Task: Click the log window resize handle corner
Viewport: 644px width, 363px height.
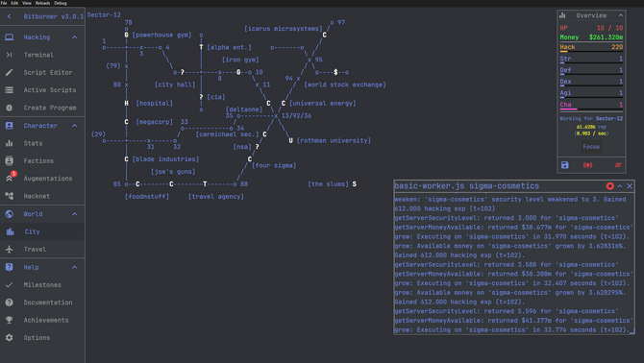Action: coord(632,331)
